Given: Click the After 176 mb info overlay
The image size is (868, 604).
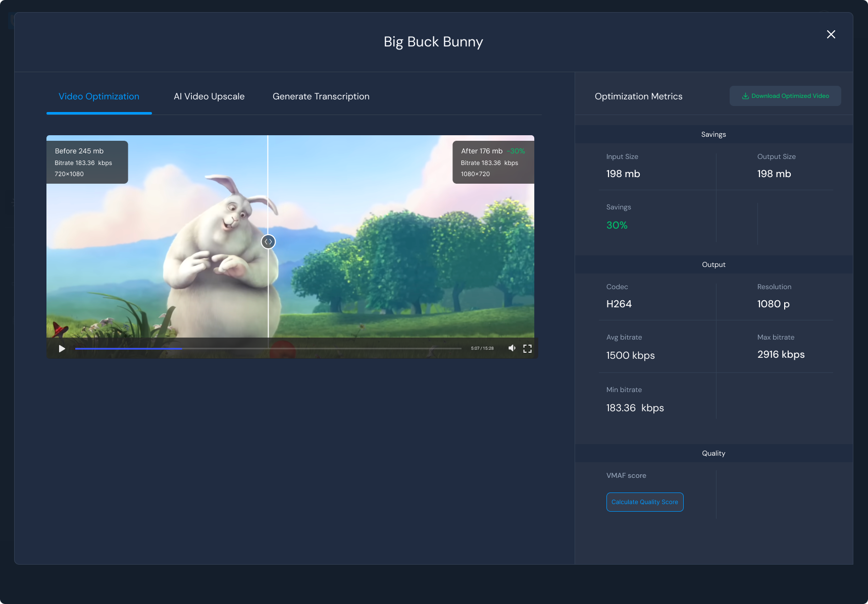Looking at the screenshot, I should 493,162.
